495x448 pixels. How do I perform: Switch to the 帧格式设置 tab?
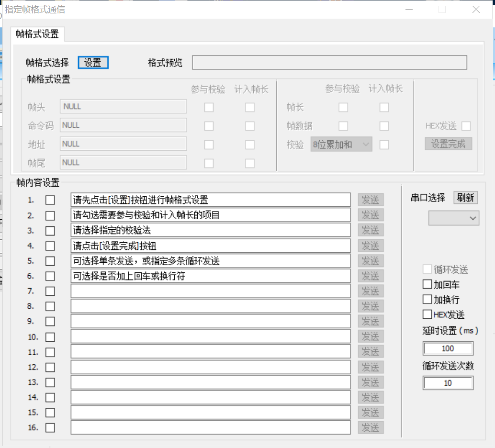point(37,34)
